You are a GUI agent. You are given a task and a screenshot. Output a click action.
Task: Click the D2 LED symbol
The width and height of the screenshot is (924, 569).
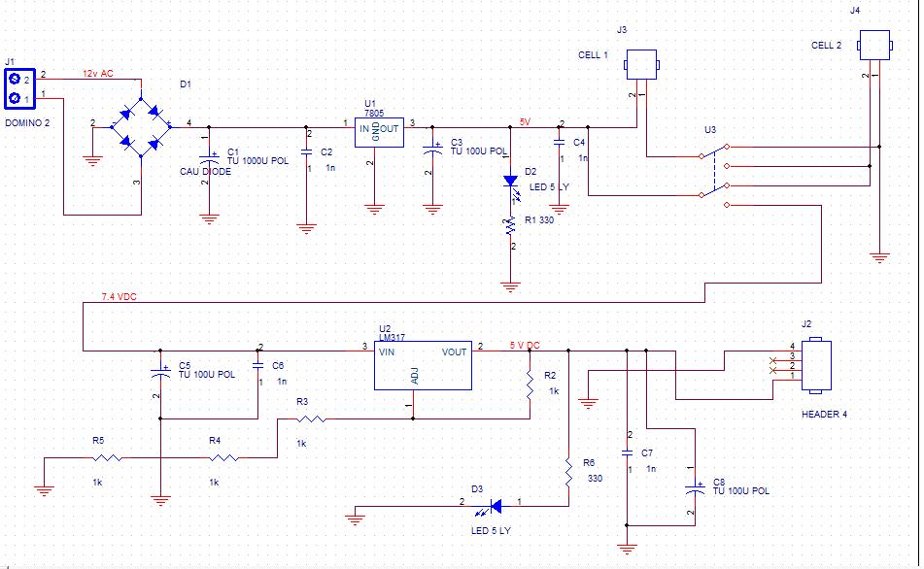pos(511,184)
